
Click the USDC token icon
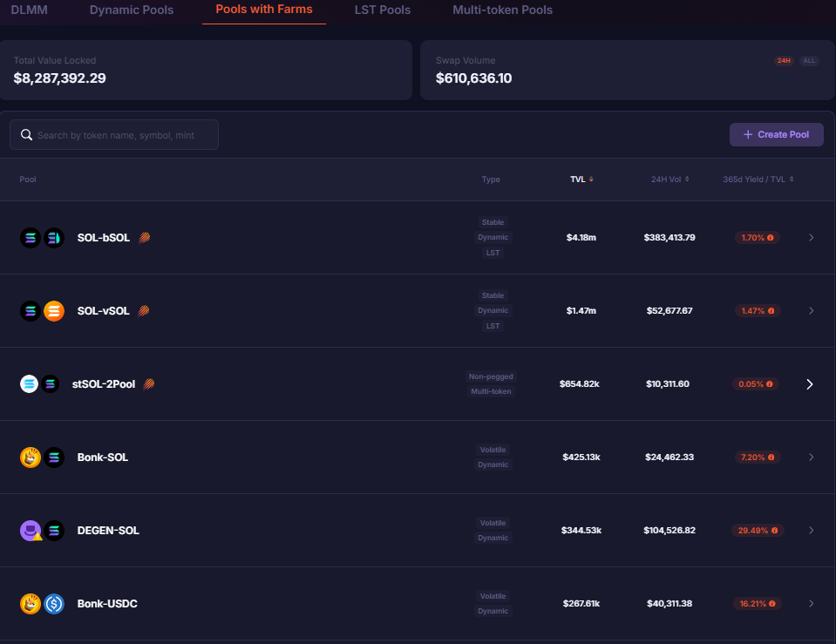54,604
